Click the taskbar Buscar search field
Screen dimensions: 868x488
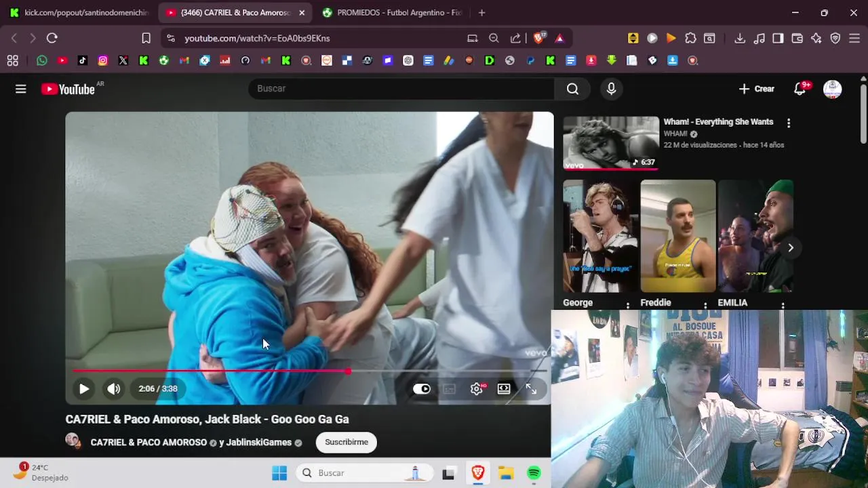(x=364, y=473)
